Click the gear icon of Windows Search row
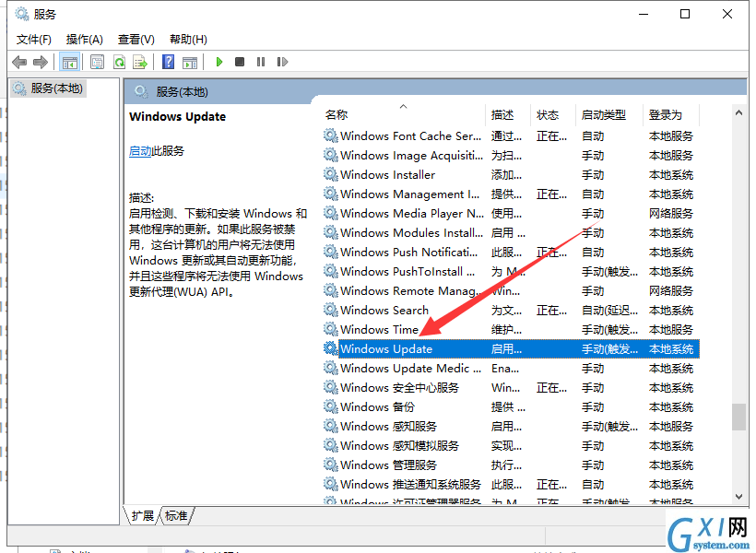Screen dimensions: 756x553 pos(330,310)
